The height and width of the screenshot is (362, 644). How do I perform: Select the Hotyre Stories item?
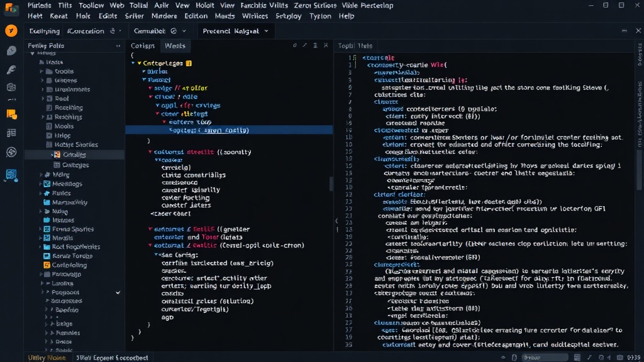pos(76,145)
